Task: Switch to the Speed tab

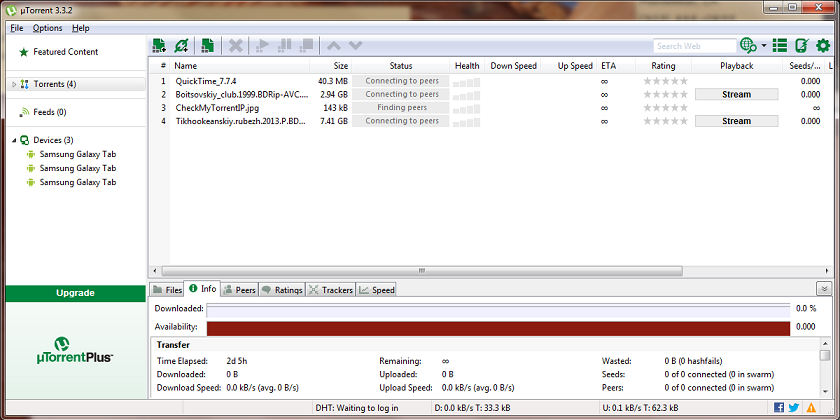Action: coord(377,290)
